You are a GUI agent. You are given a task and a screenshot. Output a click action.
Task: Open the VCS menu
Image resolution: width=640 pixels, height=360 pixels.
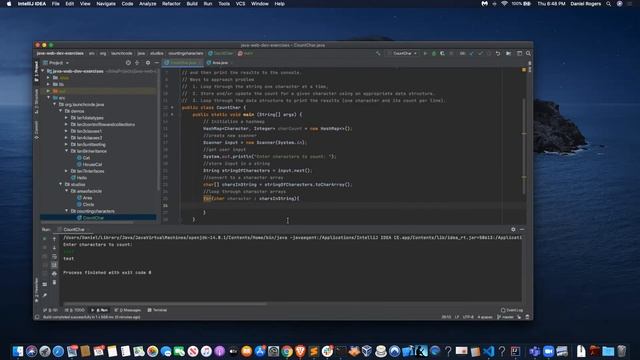click(x=240, y=4)
